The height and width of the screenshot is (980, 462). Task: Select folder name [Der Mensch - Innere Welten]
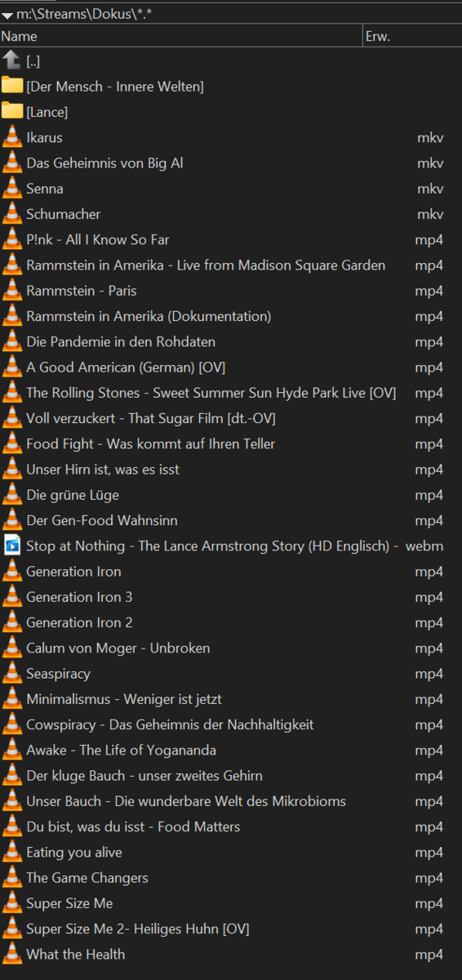point(115,87)
